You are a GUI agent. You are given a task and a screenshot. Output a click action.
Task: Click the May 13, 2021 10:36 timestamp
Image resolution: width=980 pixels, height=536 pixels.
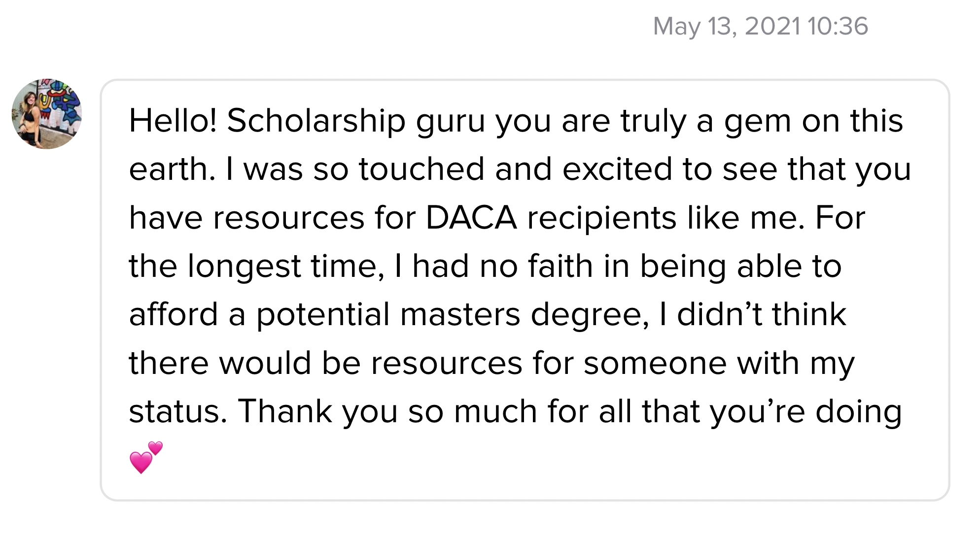coord(761,26)
